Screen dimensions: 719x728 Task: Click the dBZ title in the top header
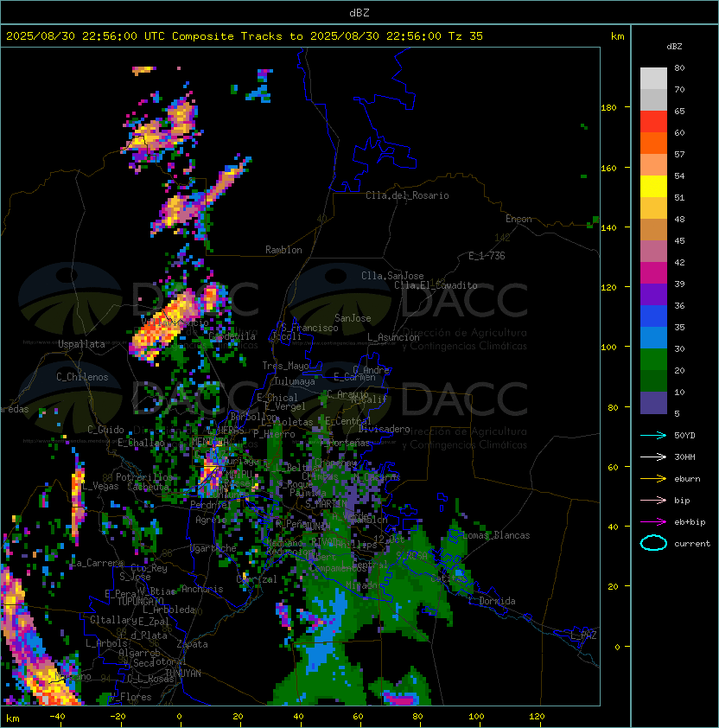359,12
